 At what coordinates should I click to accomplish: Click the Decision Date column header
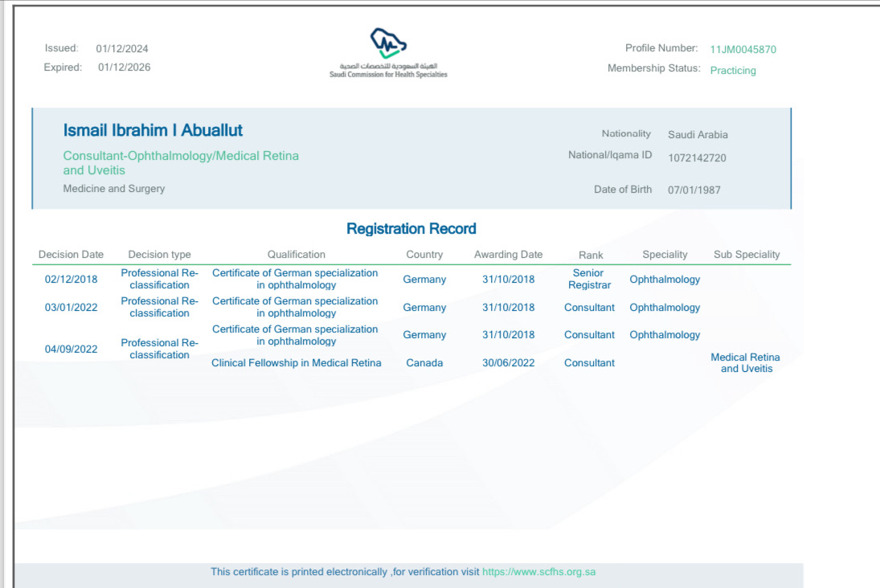pos(71,255)
